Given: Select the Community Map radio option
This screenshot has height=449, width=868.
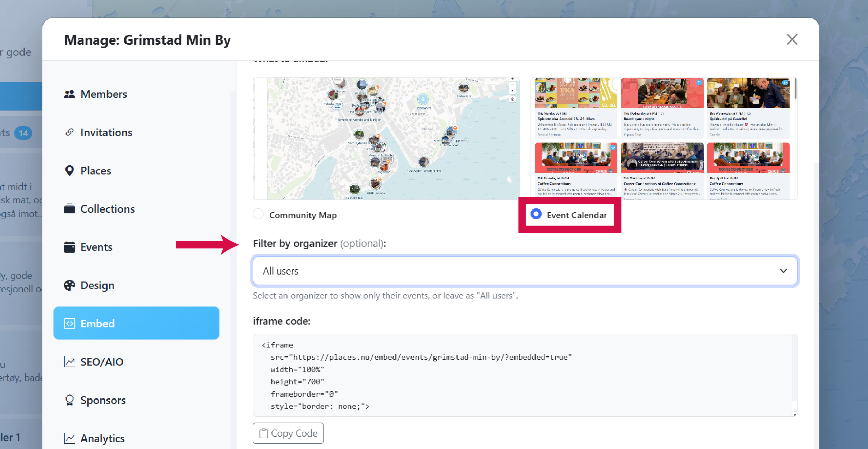Looking at the screenshot, I should click(x=258, y=214).
